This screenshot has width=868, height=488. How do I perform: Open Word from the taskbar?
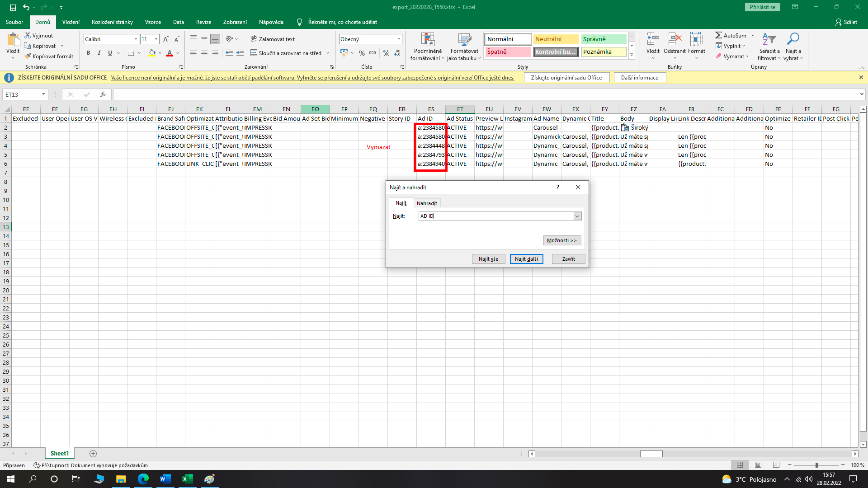[x=165, y=479]
